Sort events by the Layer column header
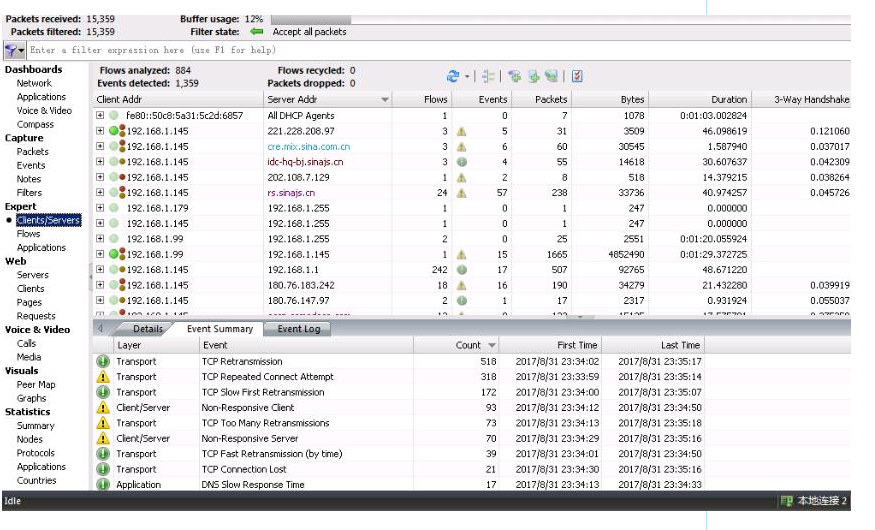Viewport: 875px width, 530px height. [x=156, y=345]
